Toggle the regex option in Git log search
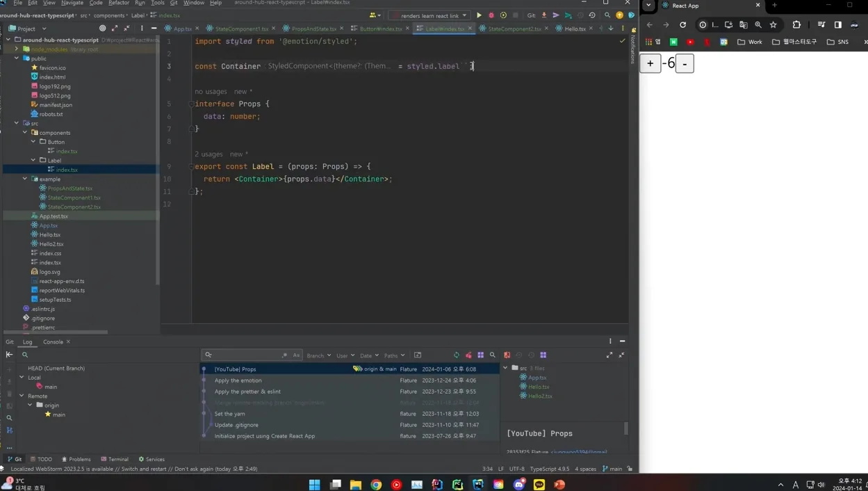The width and height of the screenshot is (868, 491). point(284,355)
